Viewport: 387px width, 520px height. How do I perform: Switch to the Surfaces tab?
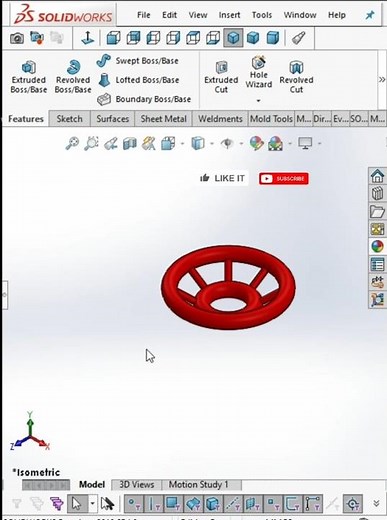point(112,119)
